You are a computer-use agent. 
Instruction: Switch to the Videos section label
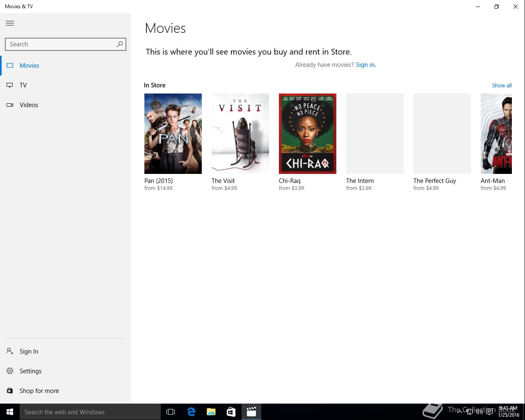(x=29, y=105)
